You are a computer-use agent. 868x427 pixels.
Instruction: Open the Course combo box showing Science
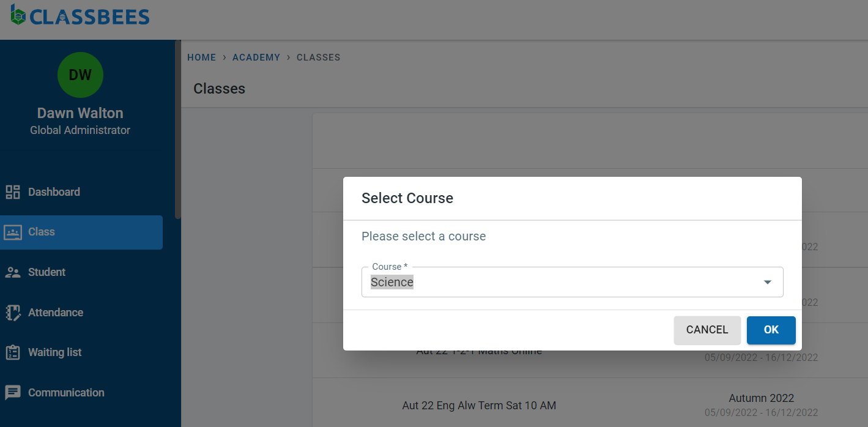tap(563, 283)
